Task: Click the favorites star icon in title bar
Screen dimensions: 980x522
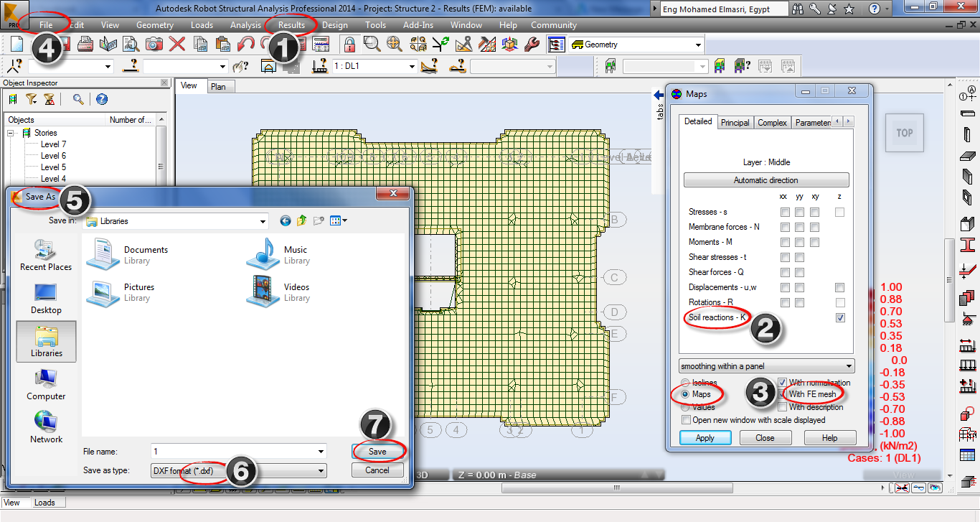Action: tap(849, 9)
